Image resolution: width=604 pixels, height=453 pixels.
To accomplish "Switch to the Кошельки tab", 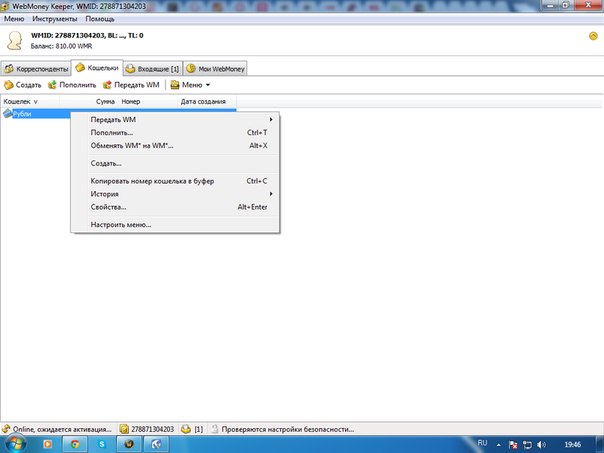I will pyautogui.click(x=97, y=68).
